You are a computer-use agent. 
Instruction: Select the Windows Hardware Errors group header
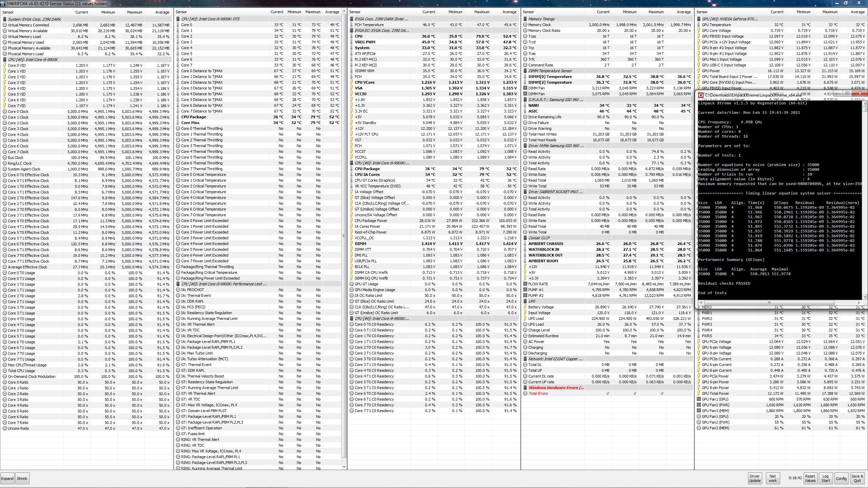(607, 388)
